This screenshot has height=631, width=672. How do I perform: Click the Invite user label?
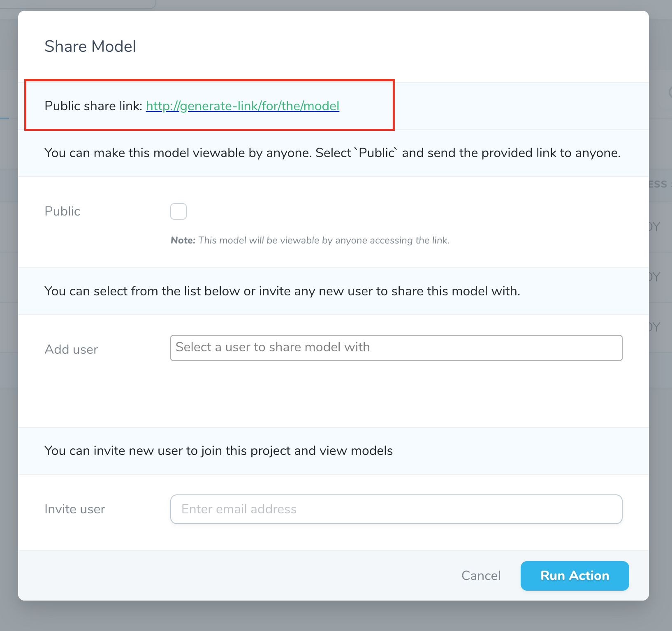click(x=74, y=509)
